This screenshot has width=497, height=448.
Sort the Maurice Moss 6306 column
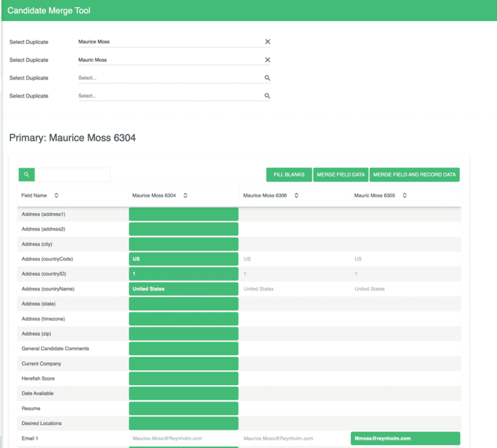point(296,195)
